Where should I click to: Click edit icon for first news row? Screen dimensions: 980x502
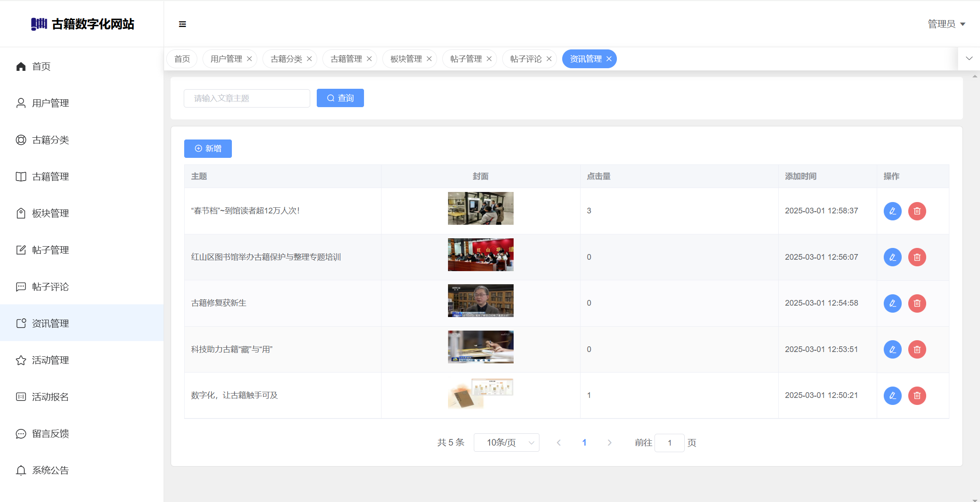892,211
